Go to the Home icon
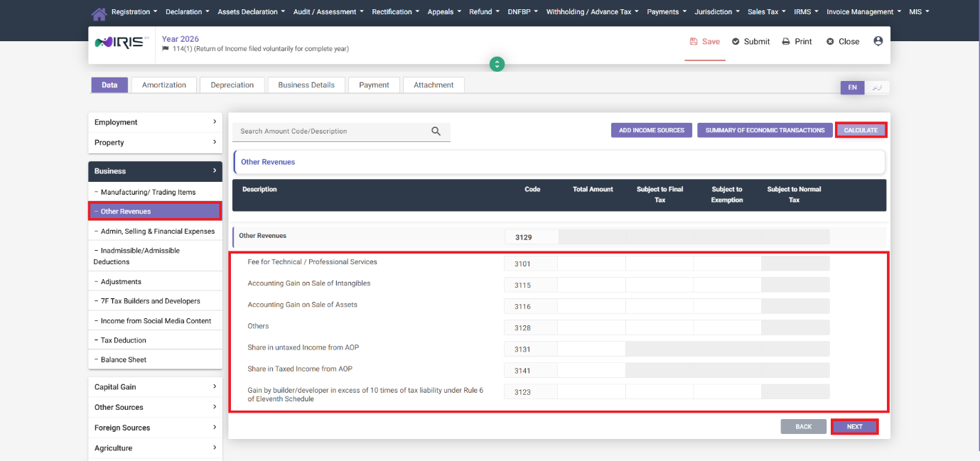Viewport: 980px width, 461px height. [x=99, y=13]
